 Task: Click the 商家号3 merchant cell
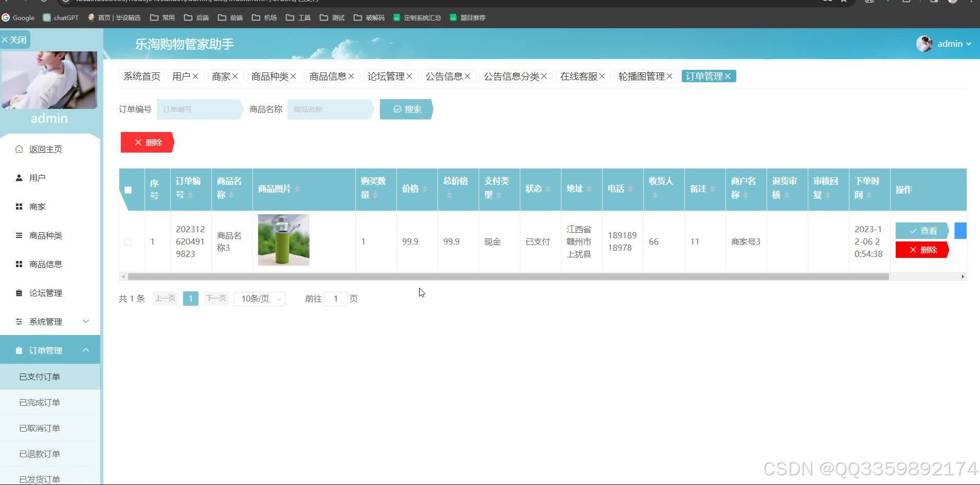[746, 241]
